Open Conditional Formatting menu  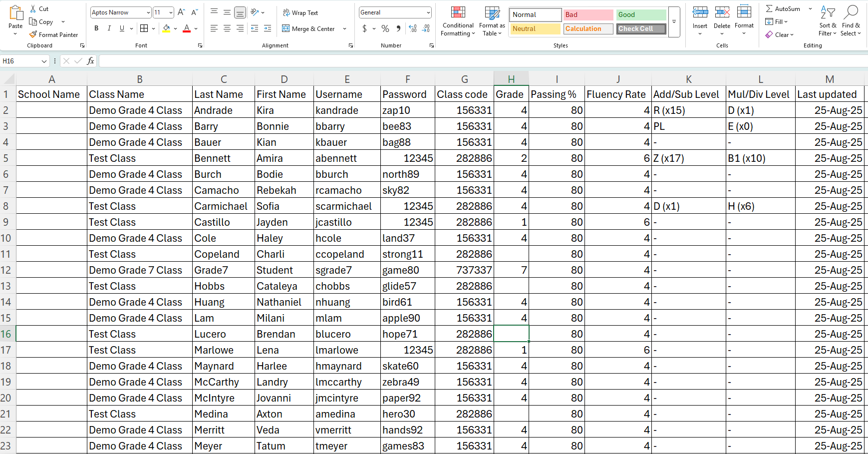coord(458,21)
